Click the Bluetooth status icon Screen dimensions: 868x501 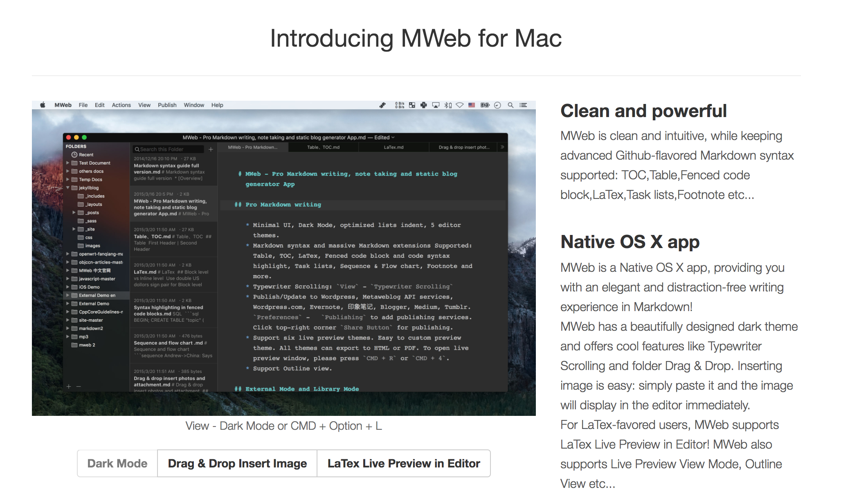[x=448, y=105]
